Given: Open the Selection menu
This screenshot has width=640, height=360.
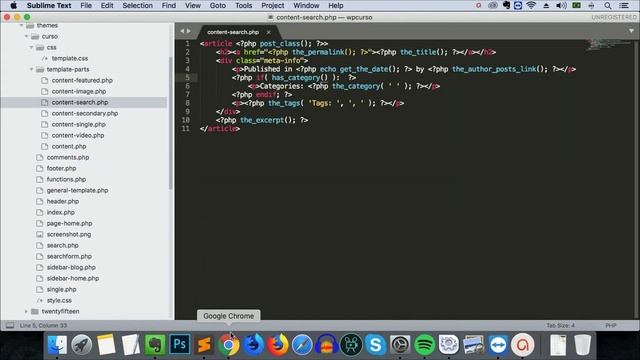Looking at the screenshot, I should (x=138, y=5).
